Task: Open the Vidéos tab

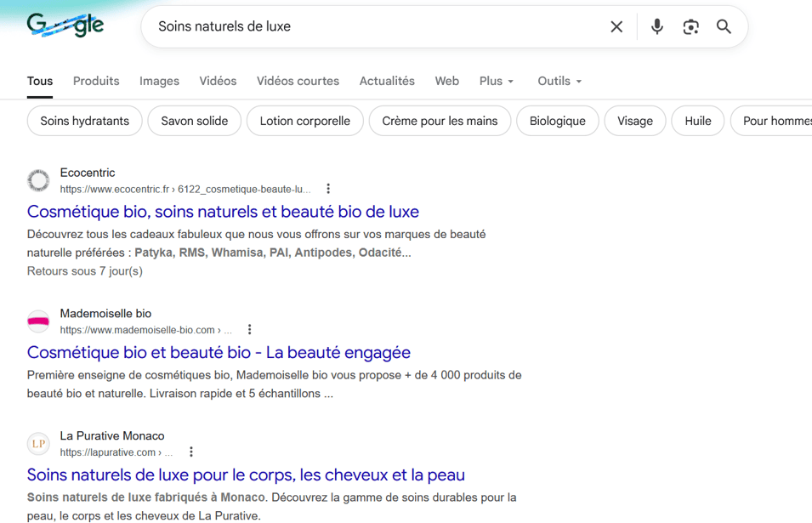Action: tap(218, 82)
